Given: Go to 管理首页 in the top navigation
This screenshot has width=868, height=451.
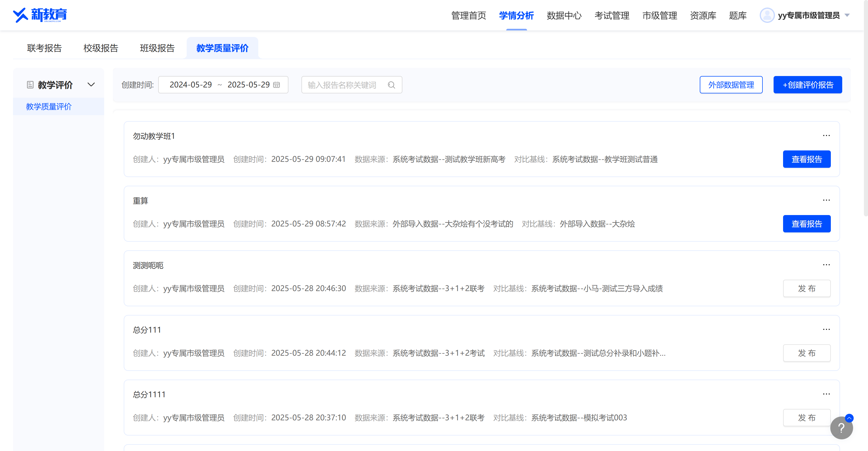Looking at the screenshot, I should [469, 15].
